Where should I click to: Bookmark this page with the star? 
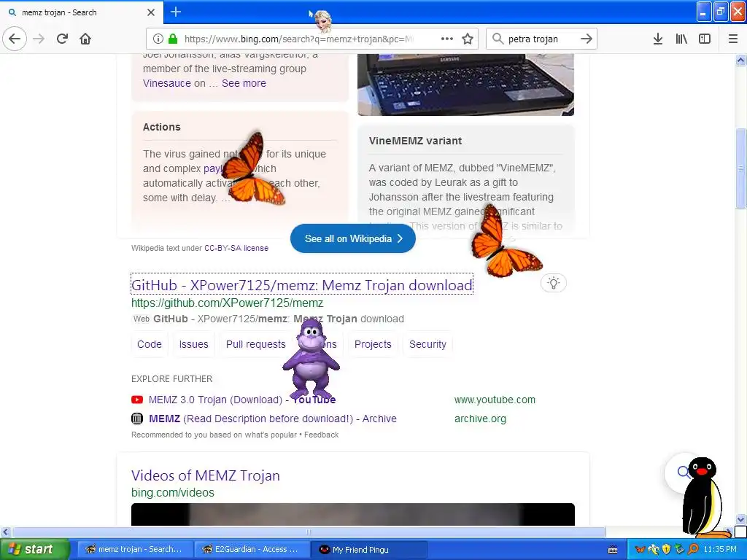click(x=468, y=39)
